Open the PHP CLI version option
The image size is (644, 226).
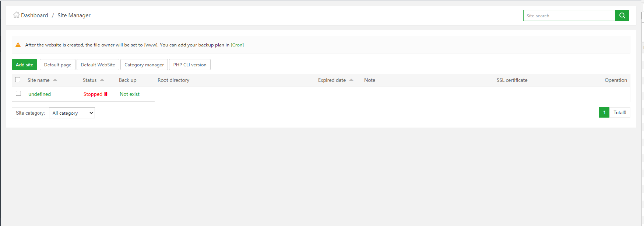click(190, 65)
